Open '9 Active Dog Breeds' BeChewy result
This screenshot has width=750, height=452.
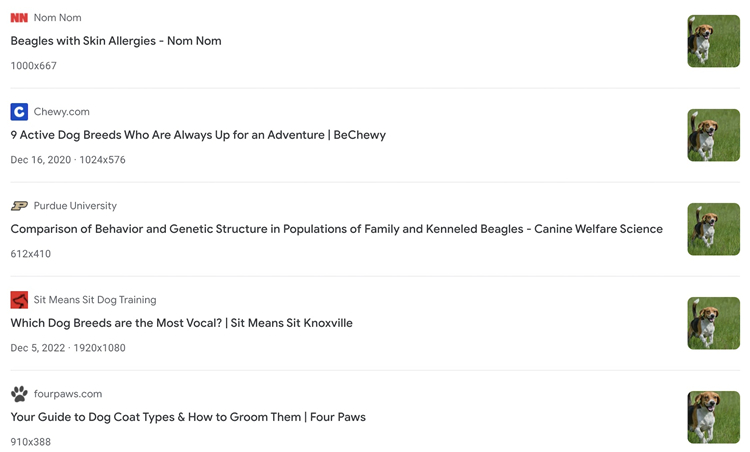click(198, 135)
